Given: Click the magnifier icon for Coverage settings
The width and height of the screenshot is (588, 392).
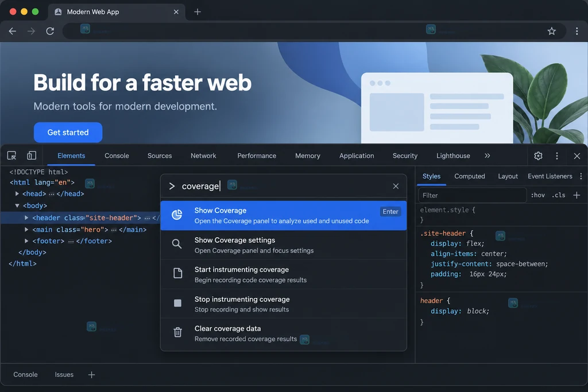Looking at the screenshot, I should click(177, 244).
